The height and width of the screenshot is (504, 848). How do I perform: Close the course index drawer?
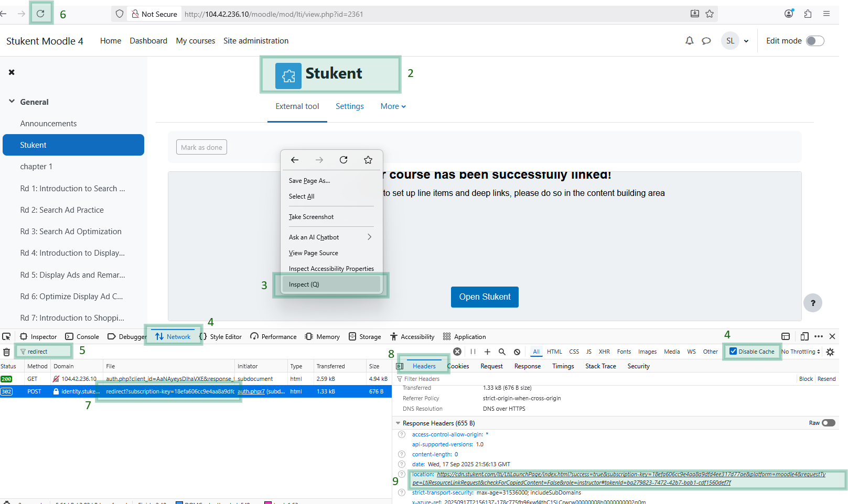(x=12, y=72)
